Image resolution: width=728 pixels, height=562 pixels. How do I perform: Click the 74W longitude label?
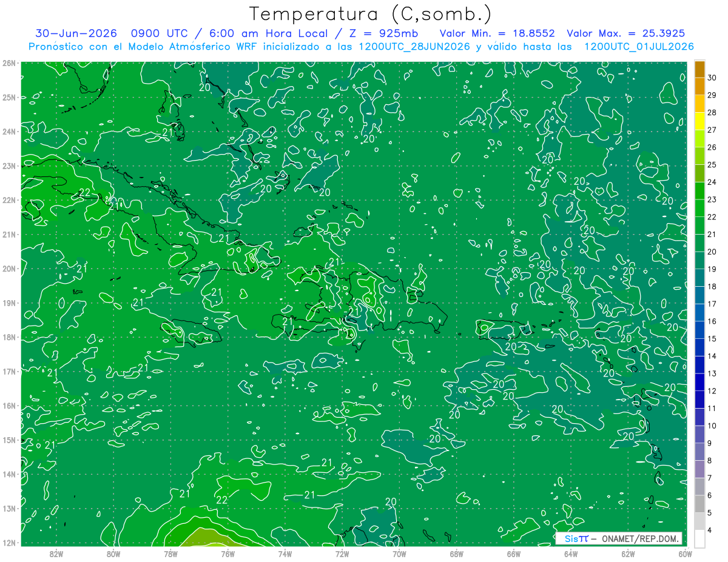[x=285, y=554]
